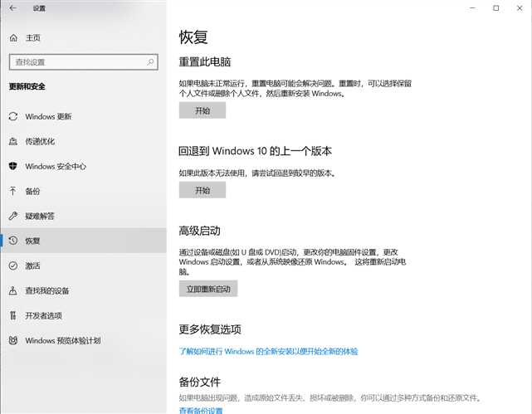Click the 激活 checkmark circle icon
532x414 pixels.
tap(13, 265)
